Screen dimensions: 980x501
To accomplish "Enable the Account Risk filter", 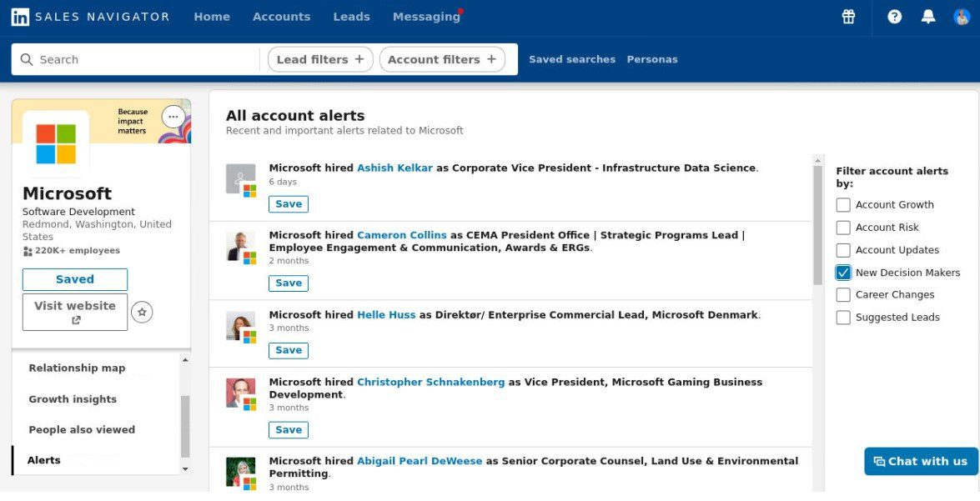I will 843,228.
